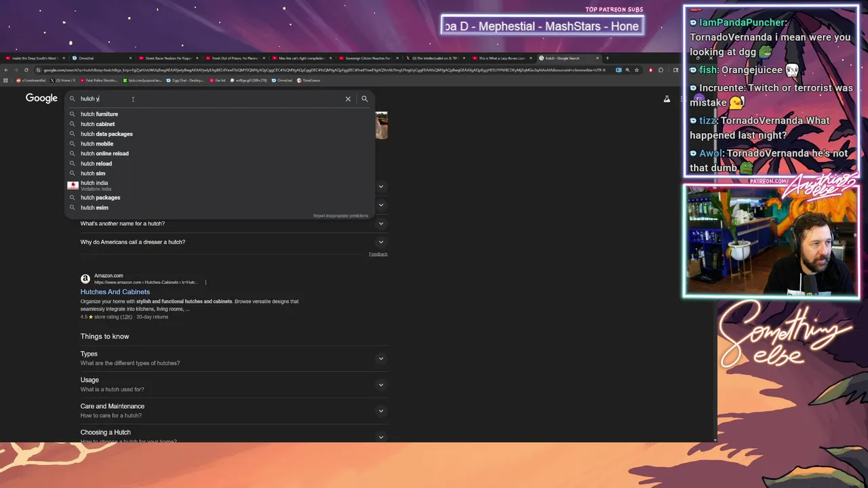Click the Types 'What are the different types' heading
Viewport: 868px width, 488px height.
click(130, 363)
